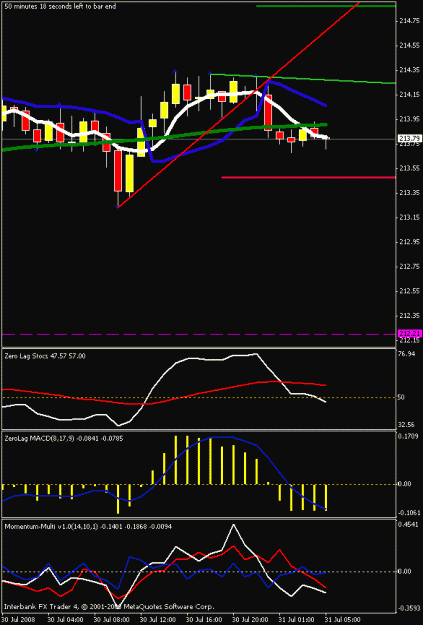The height and width of the screenshot is (625, 423).
Task: Click the 30 Jul 08:00 time label
Action: [112, 620]
